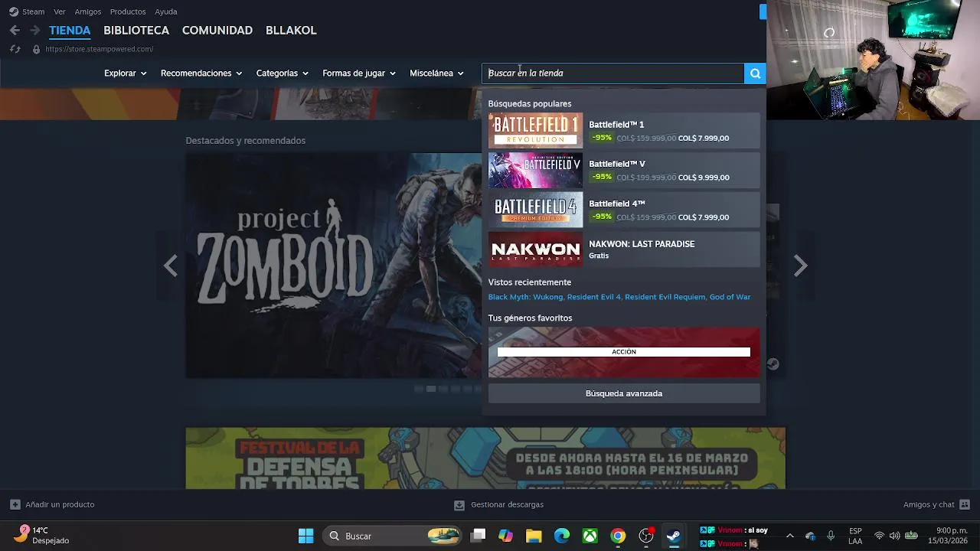Image resolution: width=980 pixels, height=551 pixels.
Task: Open the Amigos menu
Action: coord(88,11)
